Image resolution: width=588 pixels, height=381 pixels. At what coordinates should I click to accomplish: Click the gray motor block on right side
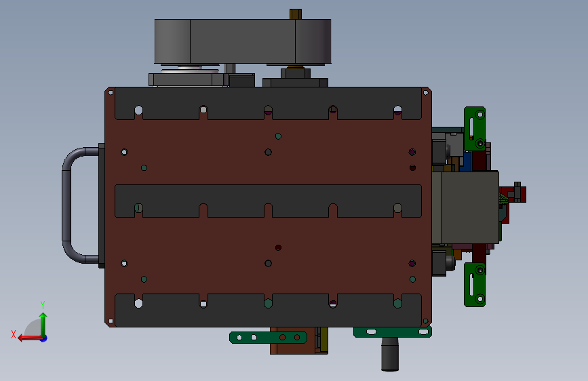click(x=466, y=207)
